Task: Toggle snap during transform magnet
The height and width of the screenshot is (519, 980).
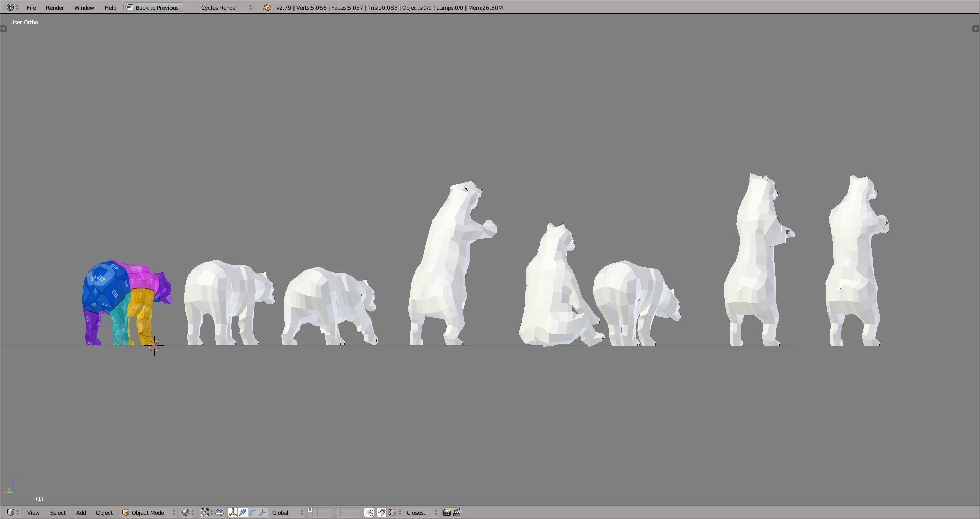Action: pos(381,512)
